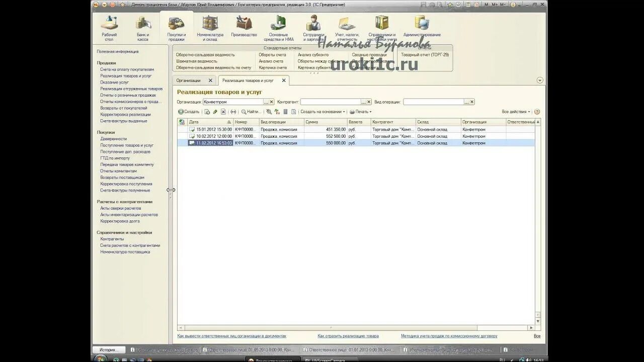Image resolution: width=644 pixels, height=362 pixels.
Task: Open the Банк и касса section
Action: point(143,29)
